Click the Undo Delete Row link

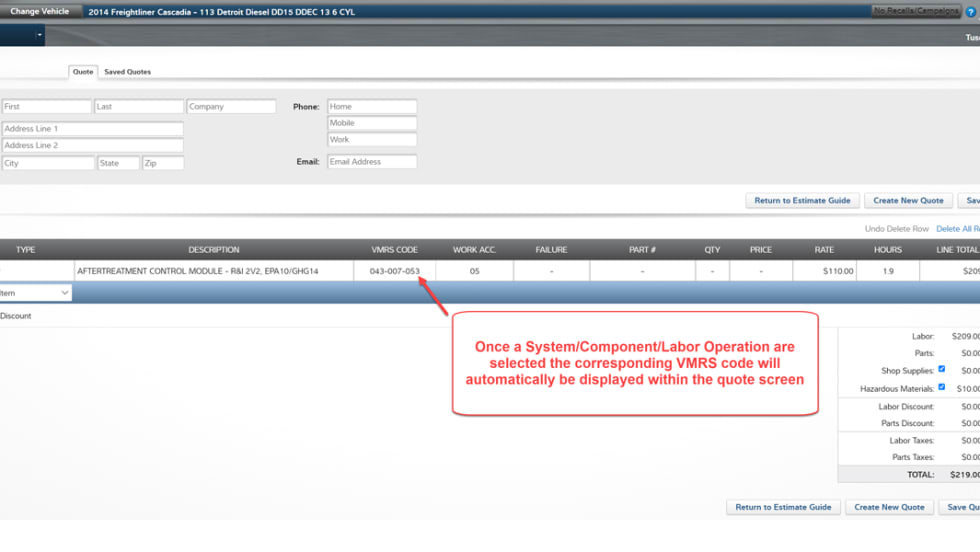(x=896, y=229)
